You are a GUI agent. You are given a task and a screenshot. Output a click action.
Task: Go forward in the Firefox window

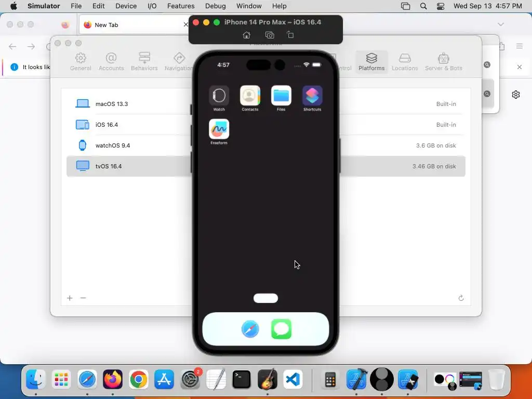pyautogui.click(x=31, y=46)
